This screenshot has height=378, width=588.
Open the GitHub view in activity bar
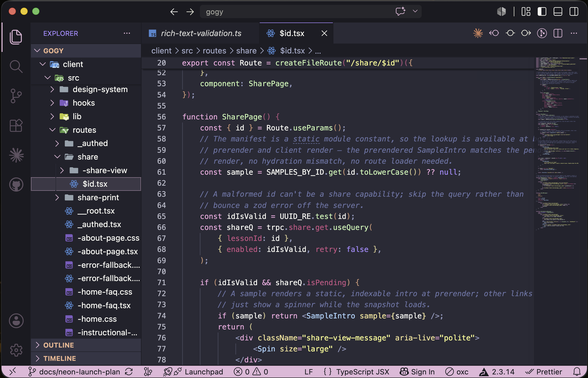(16, 184)
